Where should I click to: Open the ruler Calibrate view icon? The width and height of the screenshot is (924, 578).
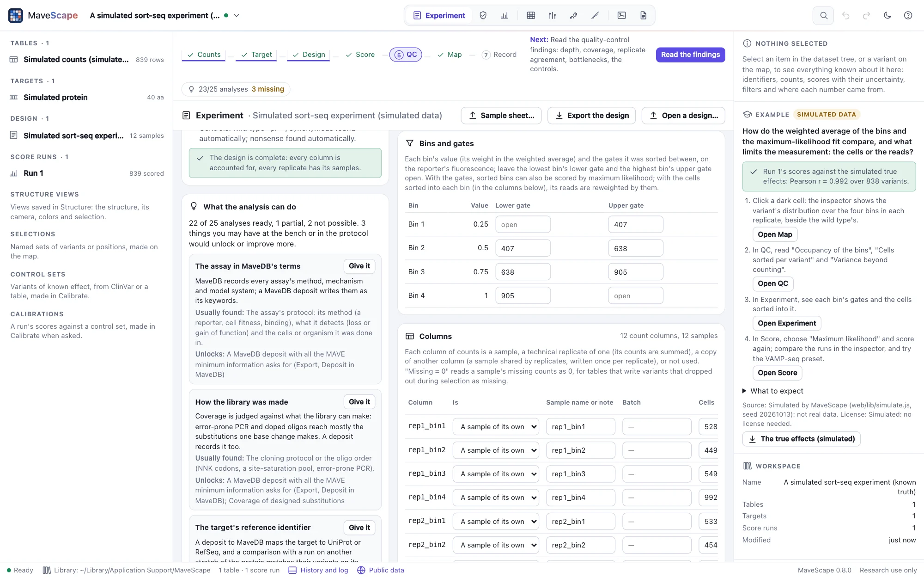(x=595, y=15)
